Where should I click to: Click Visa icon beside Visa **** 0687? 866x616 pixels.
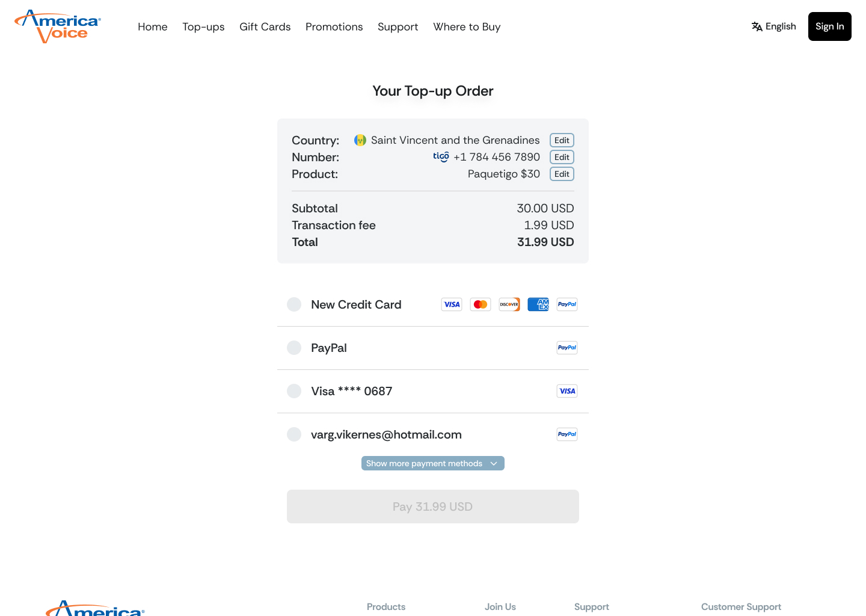click(x=567, y=391)
